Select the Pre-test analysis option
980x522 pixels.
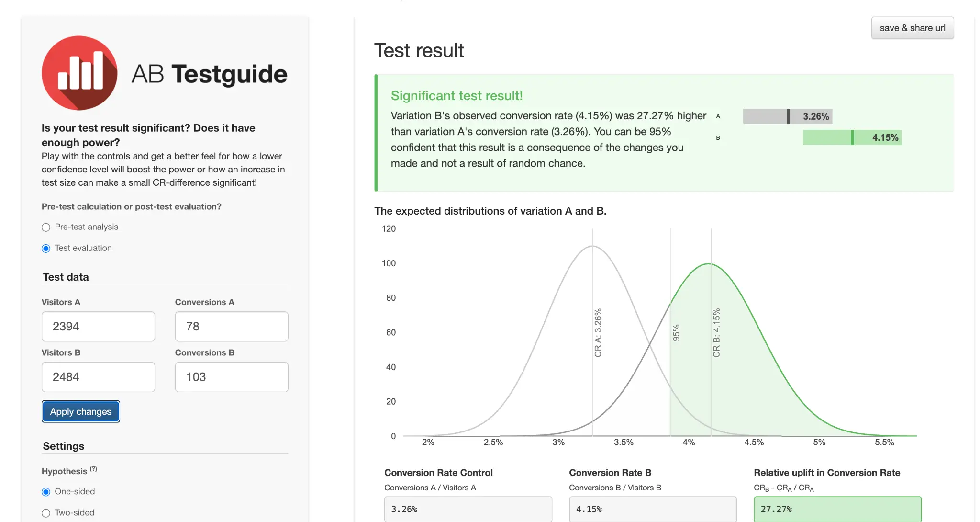pos(45,227)
